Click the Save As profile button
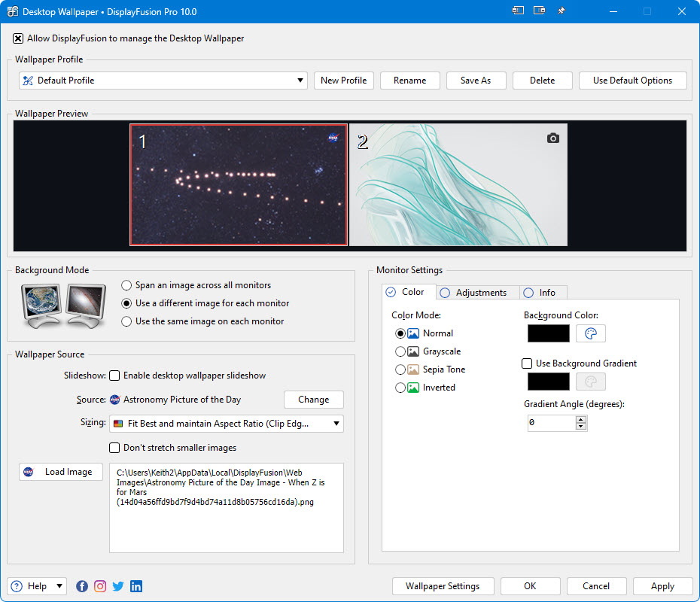The image size is (700, 602). 476,81
